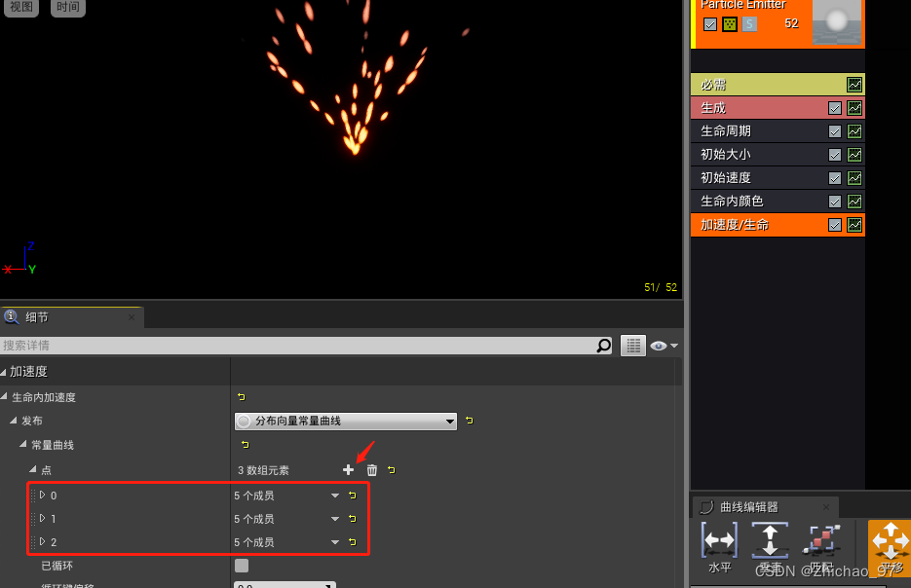Add an array element with the plus icon
911x588 pixels.
348,469
